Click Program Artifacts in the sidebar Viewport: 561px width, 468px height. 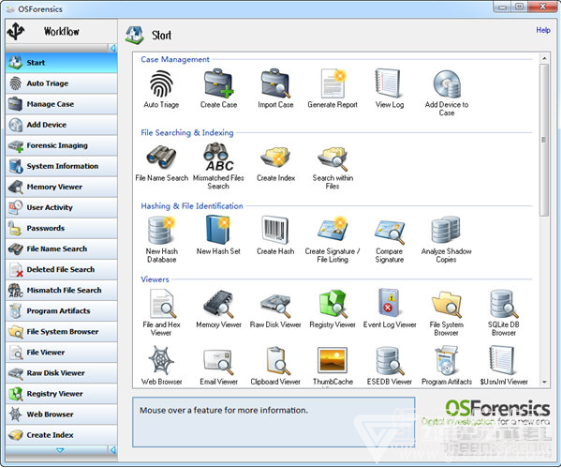click(x=62, y=311)
